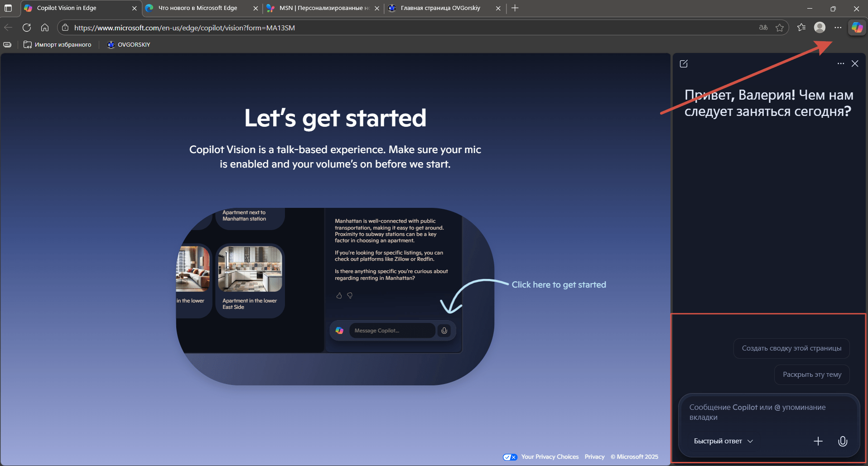Add attachment with plus icon in Copilot

pos(818,441)
